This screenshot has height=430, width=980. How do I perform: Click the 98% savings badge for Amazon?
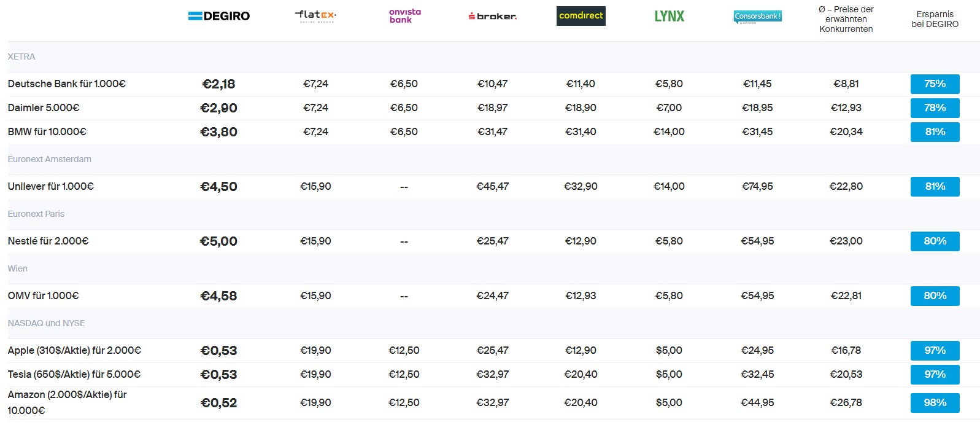point(935,403)
